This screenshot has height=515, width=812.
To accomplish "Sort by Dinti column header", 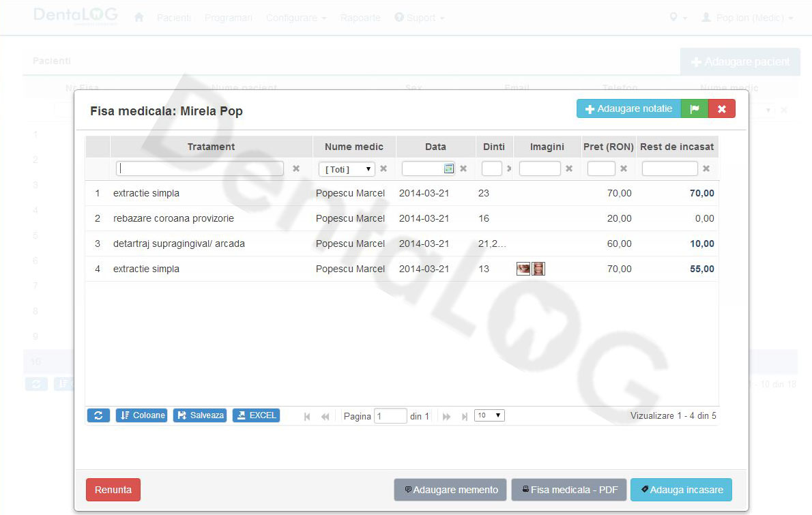I will click(x=494, y=147).
